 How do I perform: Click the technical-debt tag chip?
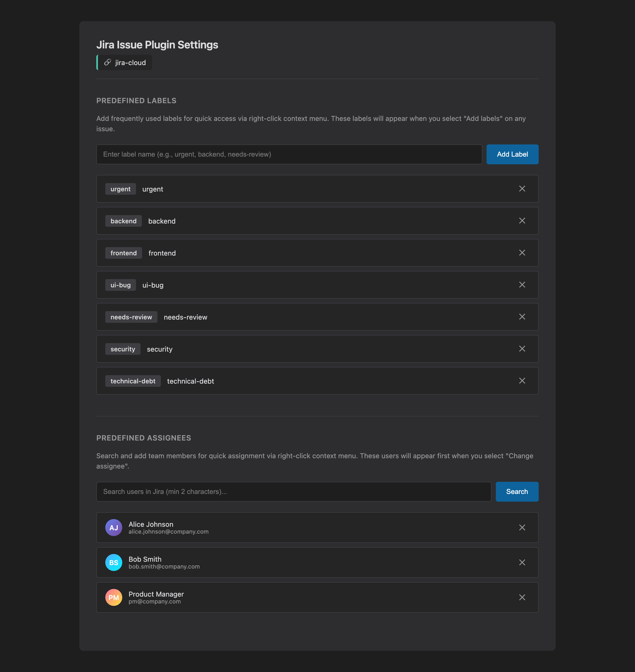click(x=133, y=381)
